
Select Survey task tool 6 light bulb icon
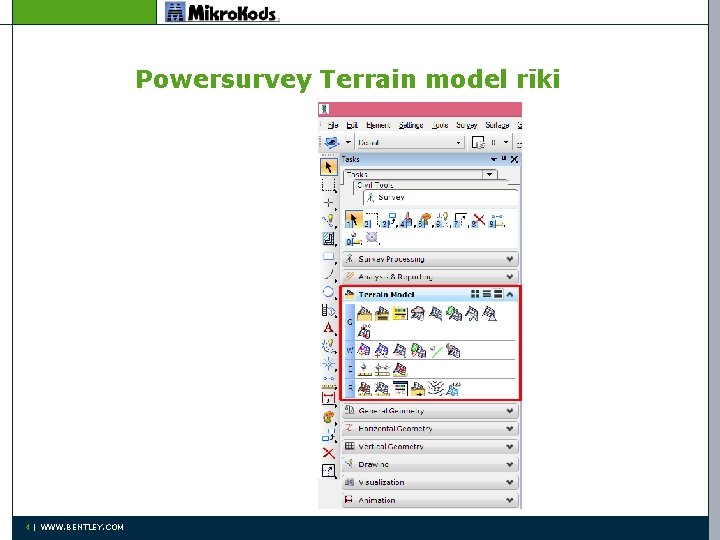[x=442, y=220]
